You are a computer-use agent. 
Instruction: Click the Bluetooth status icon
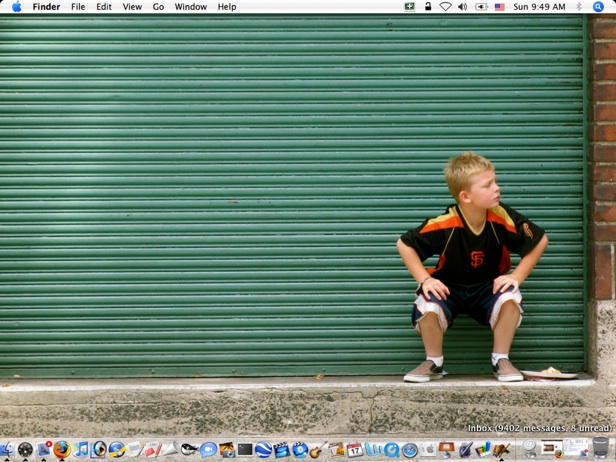tap(579, 7)
